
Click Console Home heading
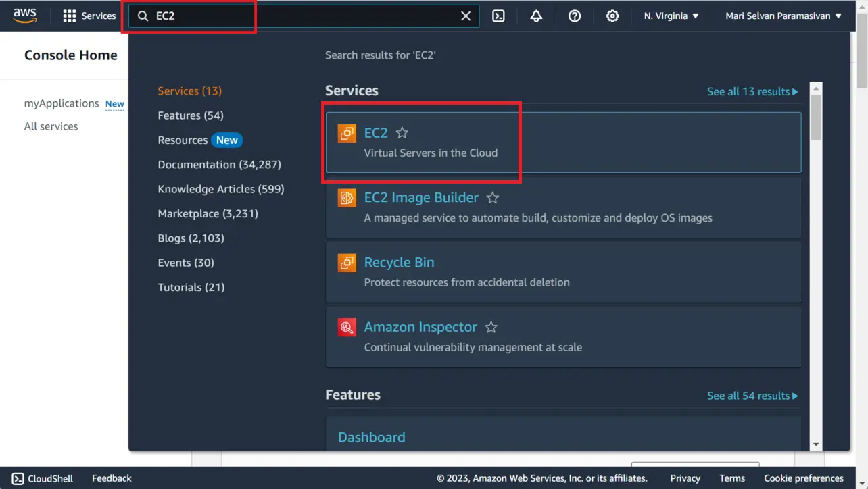click(x=71, y=55)
